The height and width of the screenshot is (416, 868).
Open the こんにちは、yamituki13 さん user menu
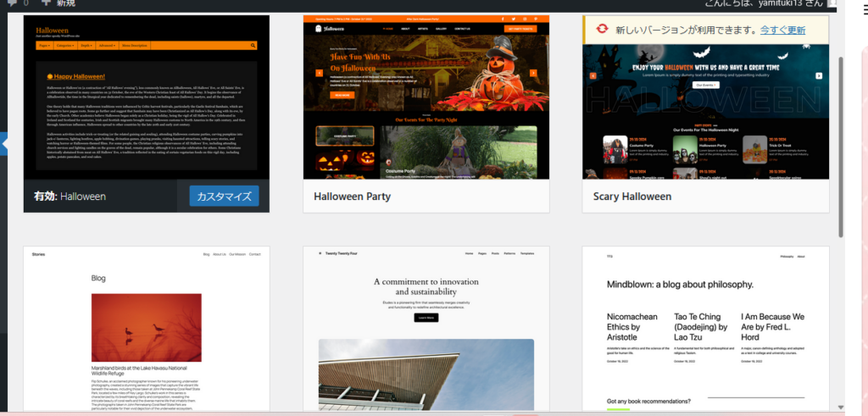point(764,4)
